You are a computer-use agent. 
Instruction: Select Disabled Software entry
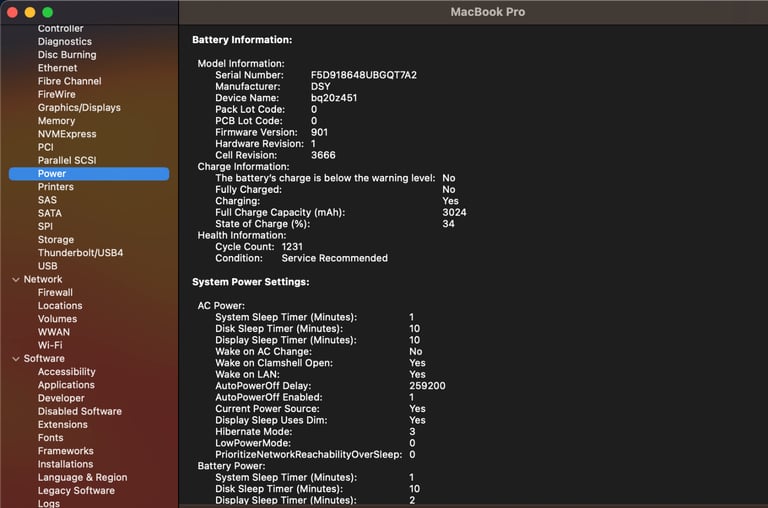coord(80,412)
